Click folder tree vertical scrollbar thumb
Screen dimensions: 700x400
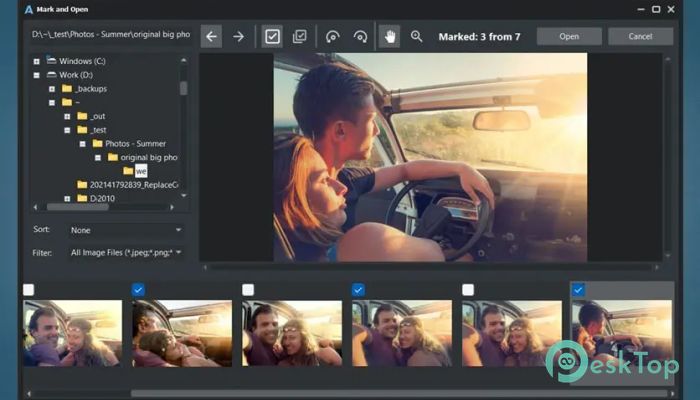point(183,88)
